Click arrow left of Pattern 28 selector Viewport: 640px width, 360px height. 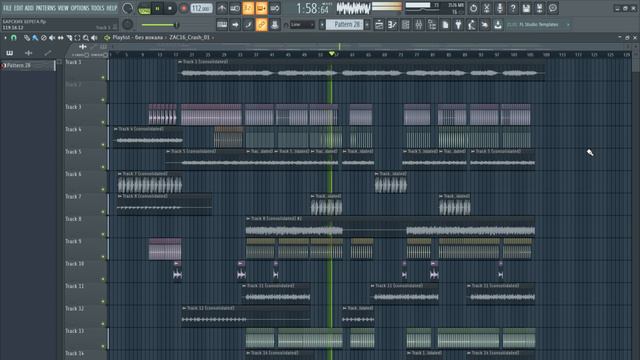(322, 25)
